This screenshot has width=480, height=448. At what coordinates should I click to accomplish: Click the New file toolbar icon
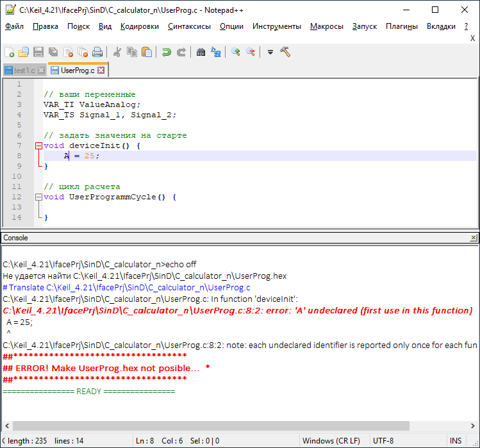tap(9, 53)
